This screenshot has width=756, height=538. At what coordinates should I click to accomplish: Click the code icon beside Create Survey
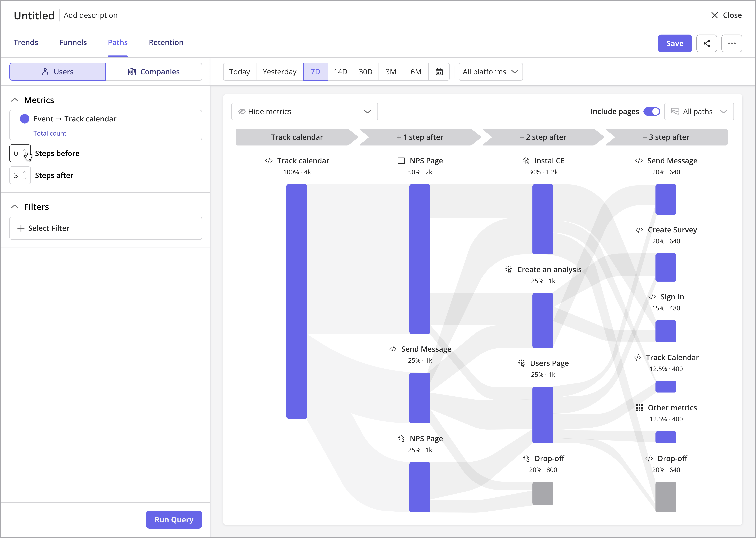pos(639,230)
